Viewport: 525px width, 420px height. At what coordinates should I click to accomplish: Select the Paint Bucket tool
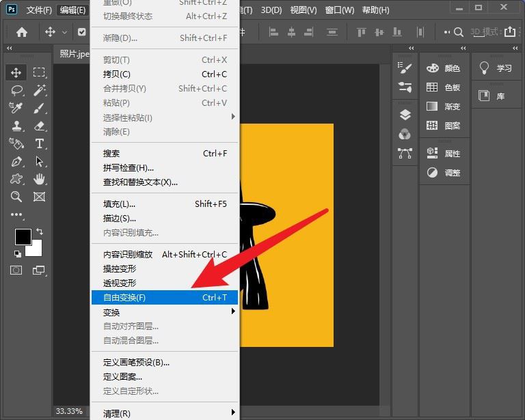16,144
